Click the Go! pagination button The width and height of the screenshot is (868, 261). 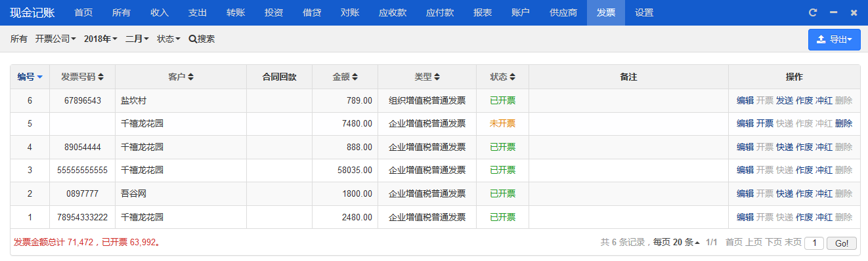pyautogui.click(x=842, y=243)
